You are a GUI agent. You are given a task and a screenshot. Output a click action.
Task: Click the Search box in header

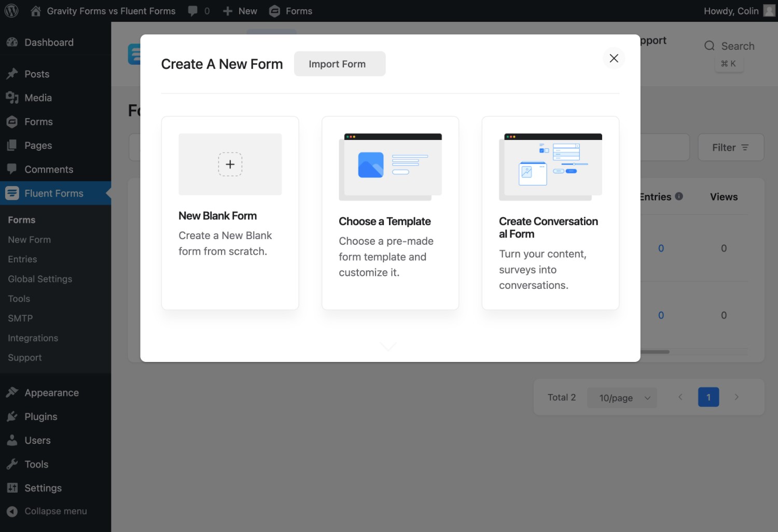point(729,46)
